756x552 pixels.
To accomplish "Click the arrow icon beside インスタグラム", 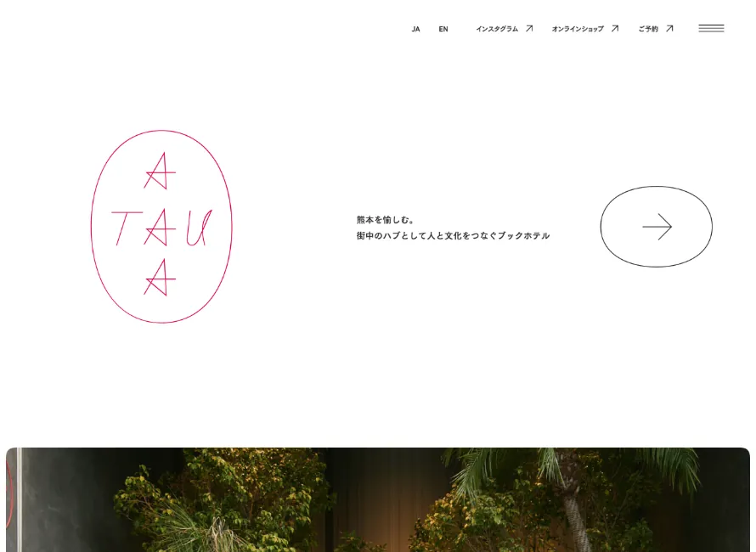I will tap(529, 28).
